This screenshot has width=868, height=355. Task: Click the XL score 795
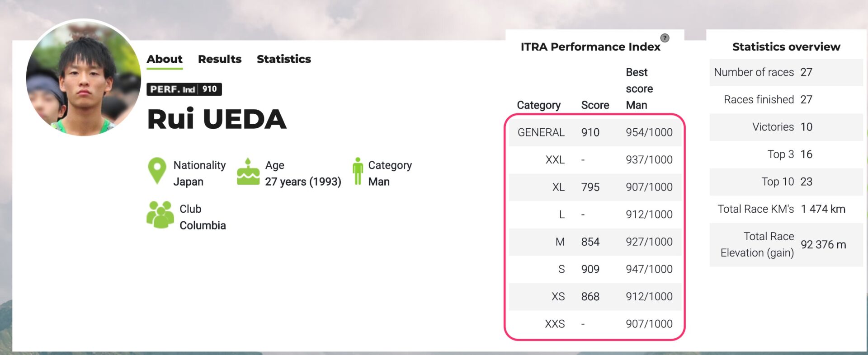tap(590, 187)
